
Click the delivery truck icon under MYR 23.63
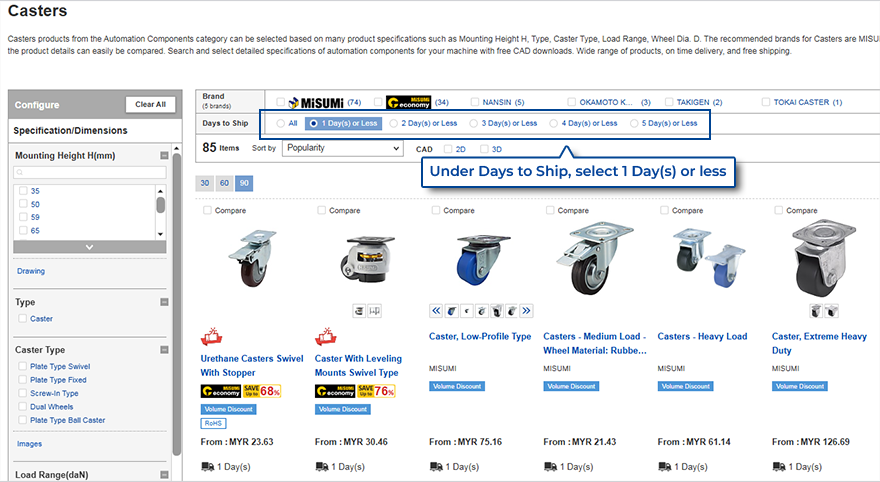click(208, 466)
